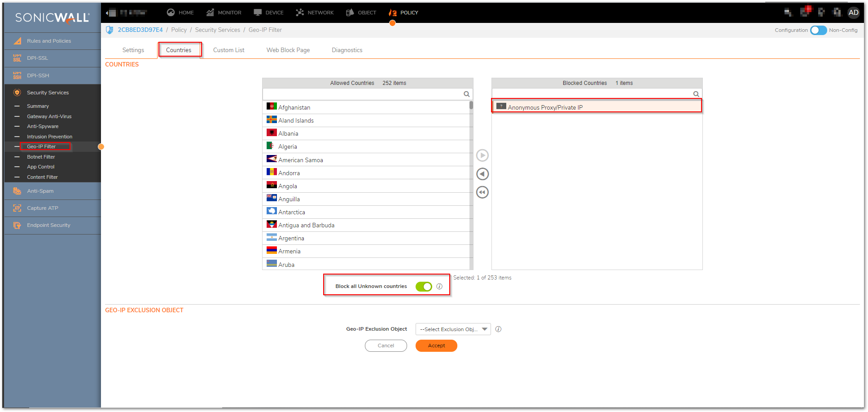Screen dimensions: 868x412
Task: Expand DPI-SSH in sidebar
Action: (53, 75)
